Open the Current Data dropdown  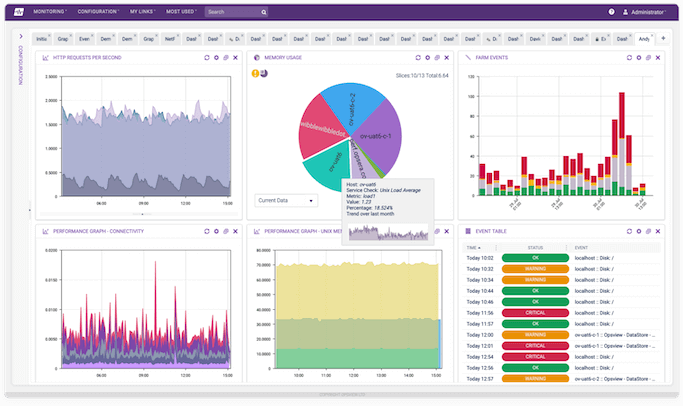tap(285, 200)
